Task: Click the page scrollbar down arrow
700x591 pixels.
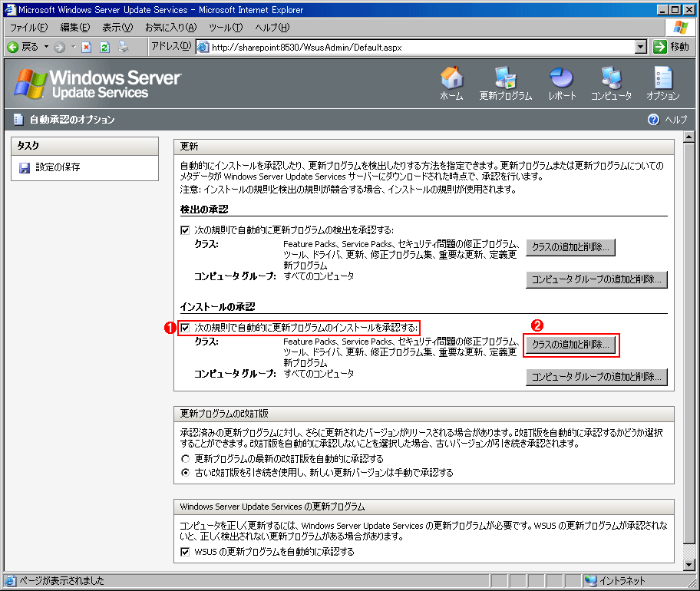Action: tap(688, 565)
